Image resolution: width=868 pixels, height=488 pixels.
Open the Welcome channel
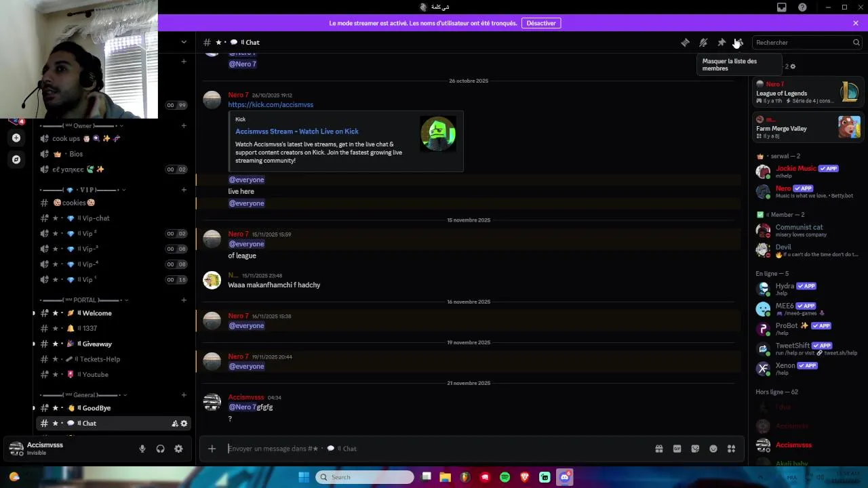point(113,313)
